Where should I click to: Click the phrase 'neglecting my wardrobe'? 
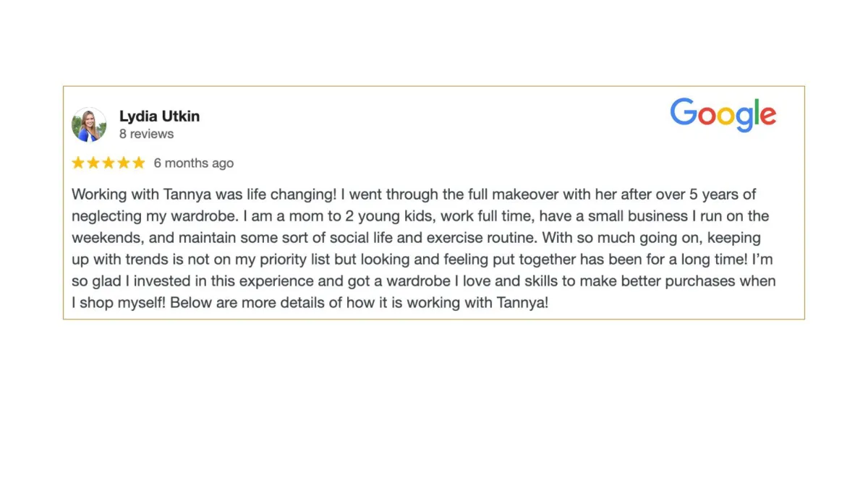(x=155, y=216)
